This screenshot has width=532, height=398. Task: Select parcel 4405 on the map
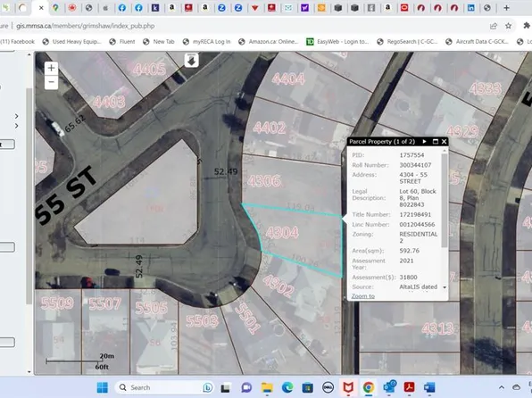pyautogui.click(x=149, y=70)
